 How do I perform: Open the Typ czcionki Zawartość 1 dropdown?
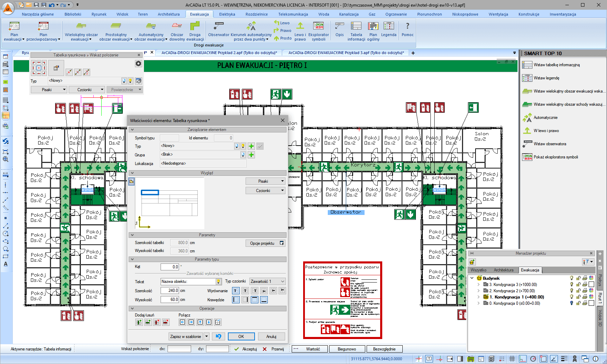(x=267, y=281)
